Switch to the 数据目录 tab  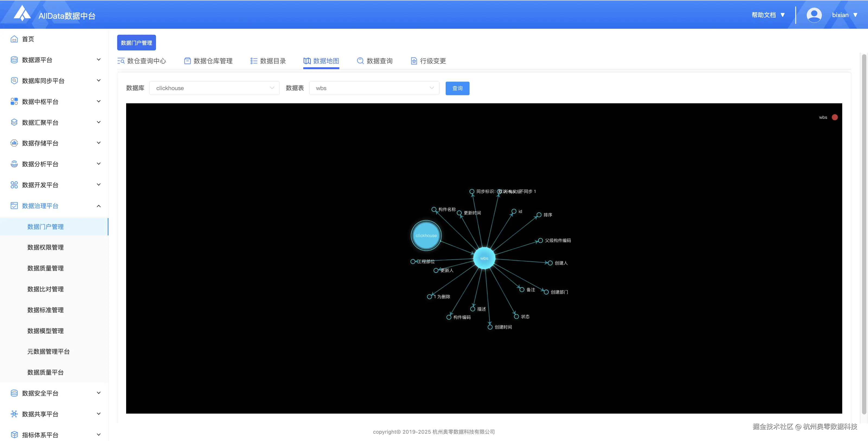click(x=268, y=61)
